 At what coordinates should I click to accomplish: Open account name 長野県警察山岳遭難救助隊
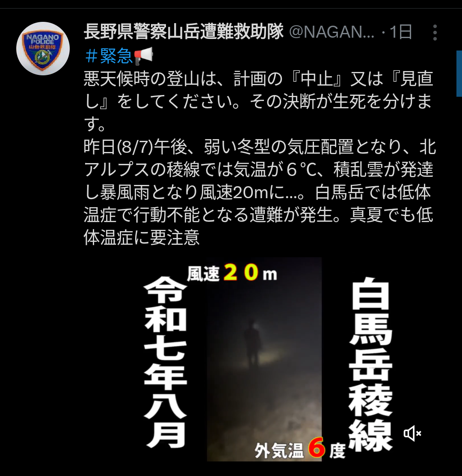coord(184,32)
